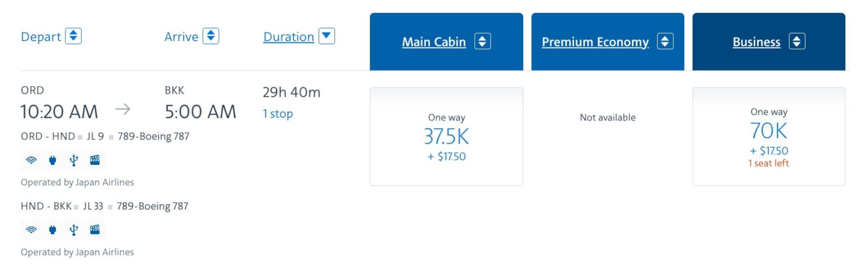
Task: Toggle the sort arrows beside Arrive
Action: [x=211, y=36]
